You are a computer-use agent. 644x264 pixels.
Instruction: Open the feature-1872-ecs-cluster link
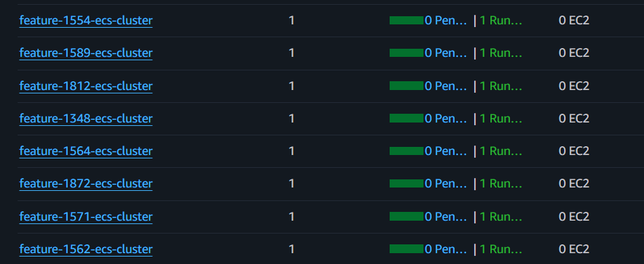coord(86,183)
